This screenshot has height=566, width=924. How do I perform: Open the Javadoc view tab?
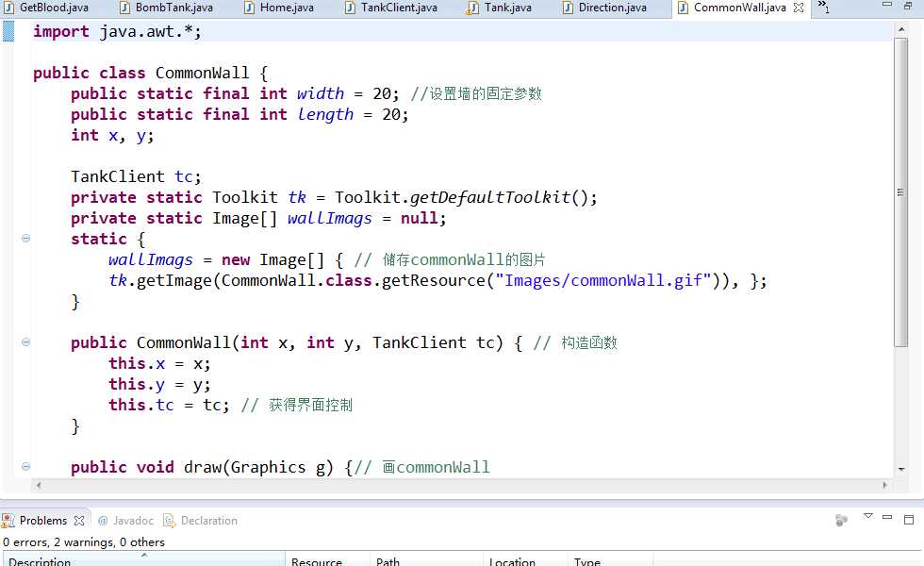click(x=125, y=521)
